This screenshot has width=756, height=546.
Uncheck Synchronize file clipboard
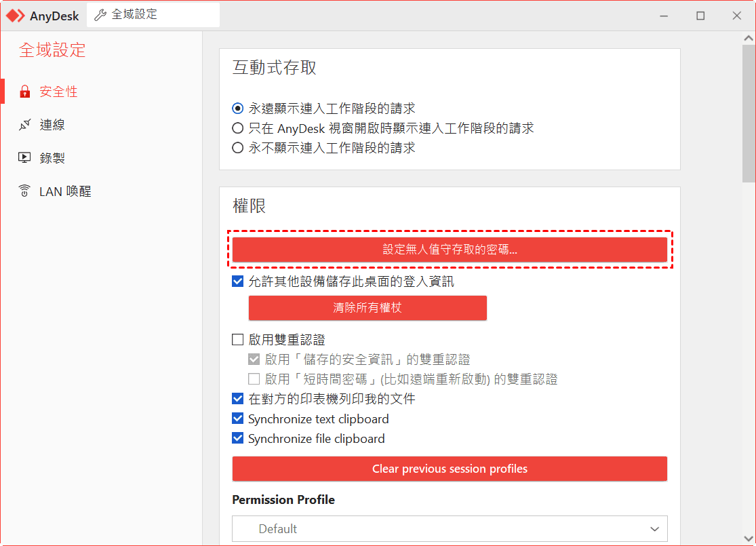[x=238, y=438]
